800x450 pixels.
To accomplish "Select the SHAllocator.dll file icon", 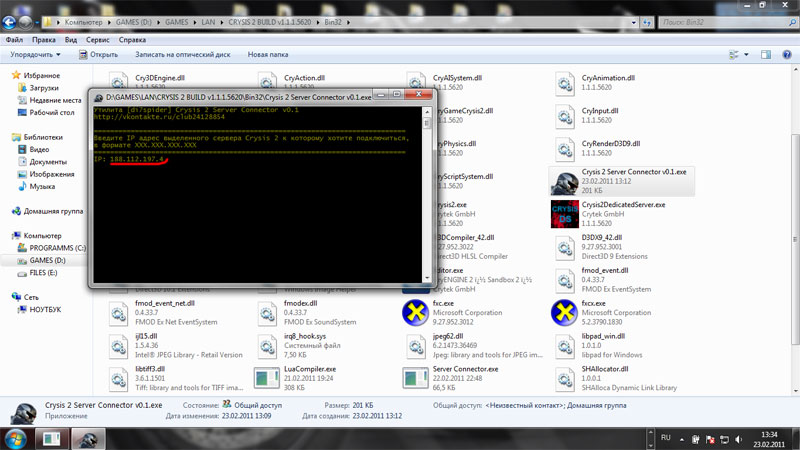I will [x=564, y=379].
